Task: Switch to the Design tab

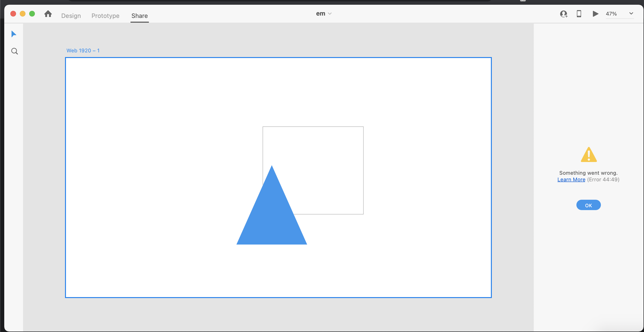Action: 71,16
